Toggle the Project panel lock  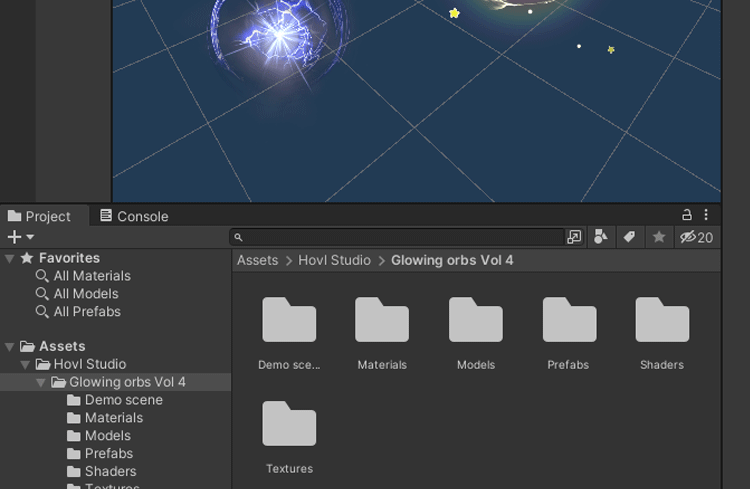(x=687, y=215)
